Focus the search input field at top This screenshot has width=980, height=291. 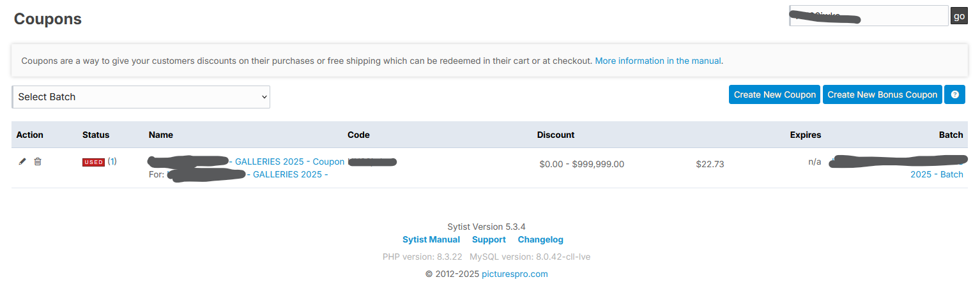[869, 16]
